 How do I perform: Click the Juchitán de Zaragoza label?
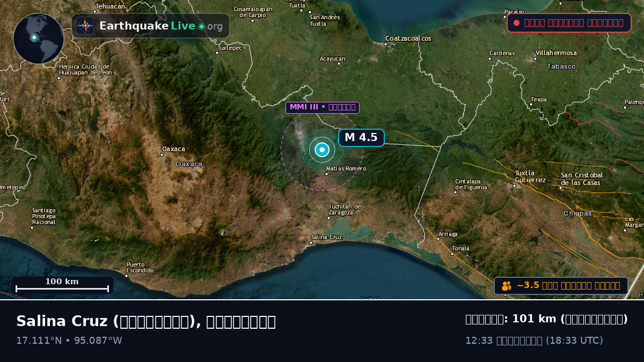(x=345, y=210)
